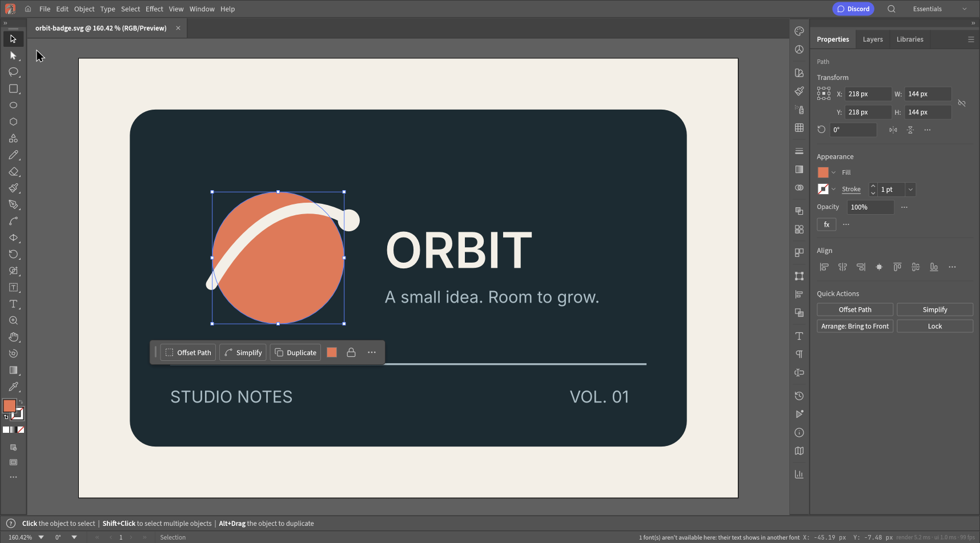Open the Effect menu
This screenshot has height=543, width=980.
(154, 9)
